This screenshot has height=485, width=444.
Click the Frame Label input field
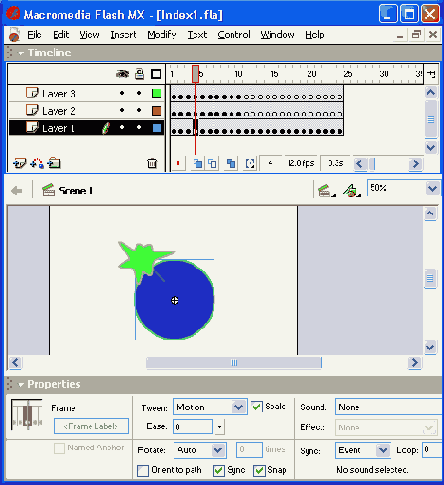[91, 426]
